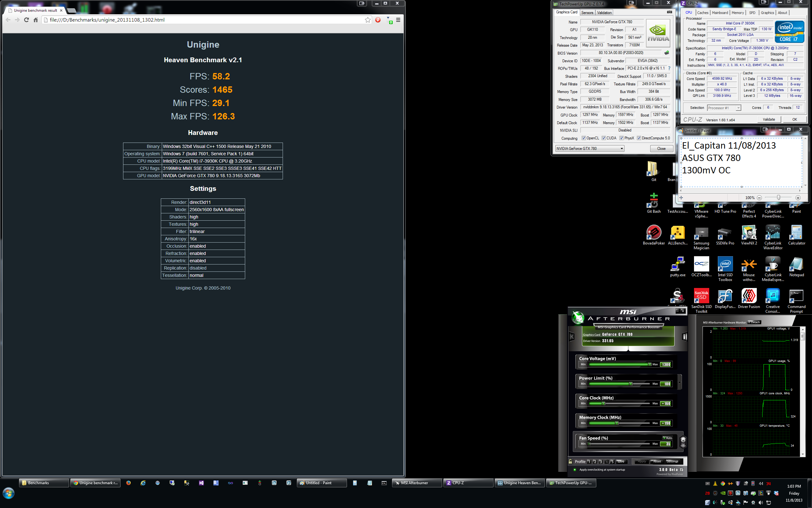Open Caches tab in CPU-Z
The image size is (812, 508).
pos(703,13)
